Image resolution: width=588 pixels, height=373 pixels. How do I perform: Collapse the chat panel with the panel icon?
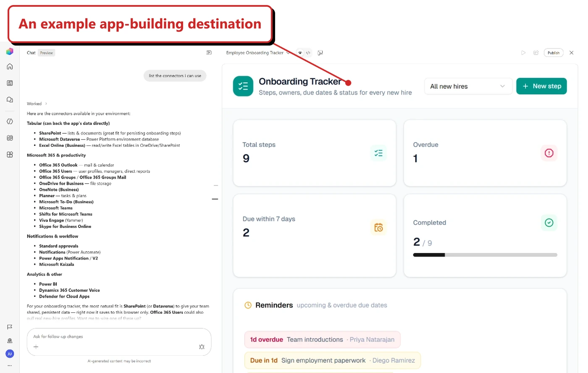[x=209, y=53]
